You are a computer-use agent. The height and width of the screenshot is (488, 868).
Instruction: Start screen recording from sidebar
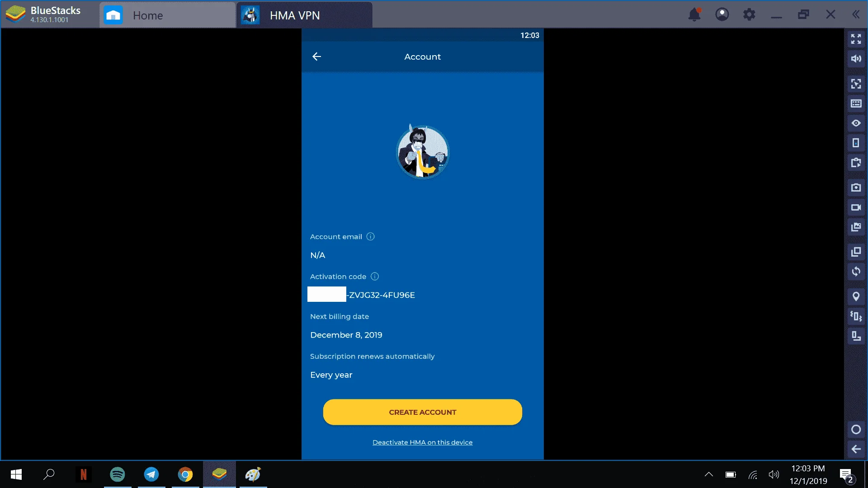(x=856, y=207)
